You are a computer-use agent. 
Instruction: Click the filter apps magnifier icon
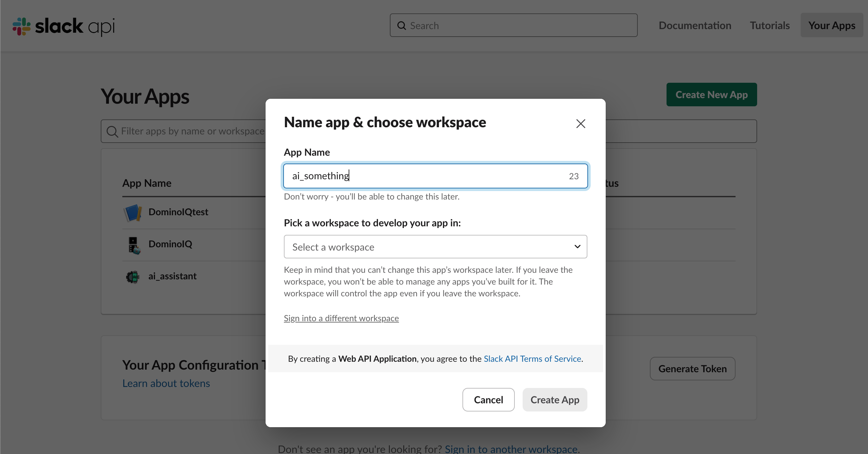pyautogui.click(x=112, y=131)
